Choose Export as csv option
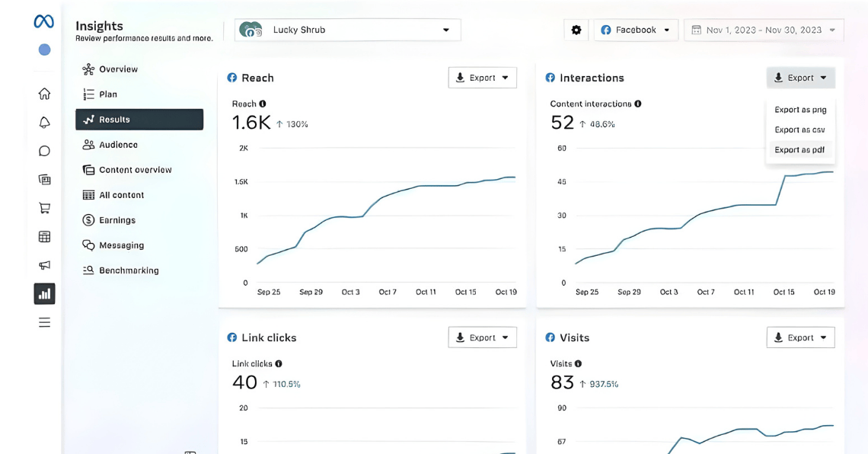 799,130
